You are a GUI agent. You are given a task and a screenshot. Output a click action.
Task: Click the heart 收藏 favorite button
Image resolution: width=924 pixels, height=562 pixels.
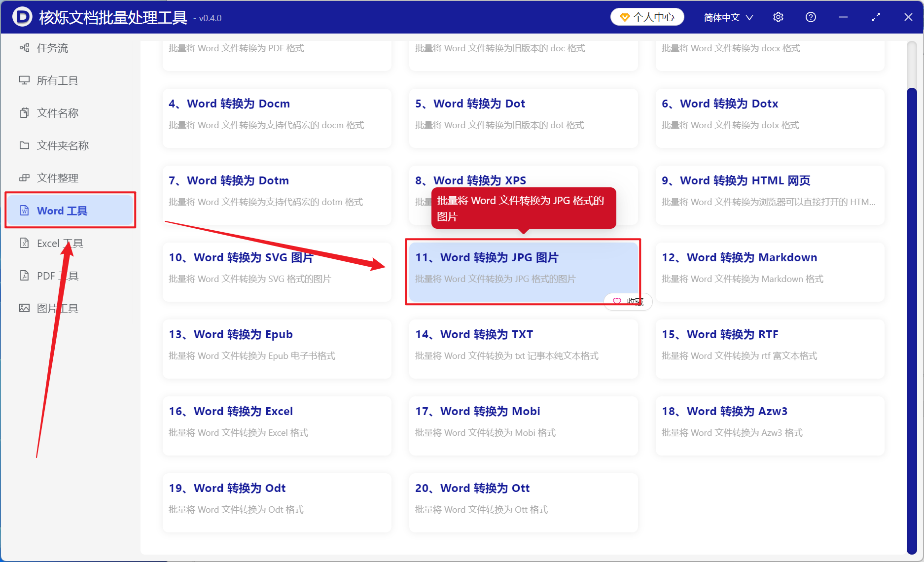click(x=628, y=301)
